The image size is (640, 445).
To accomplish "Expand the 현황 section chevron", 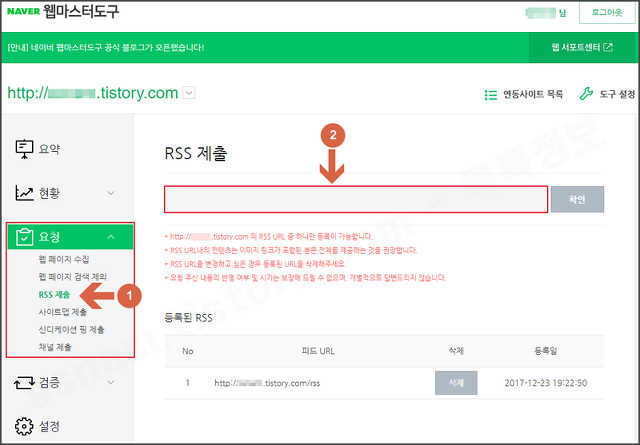I will click(111, 193).
